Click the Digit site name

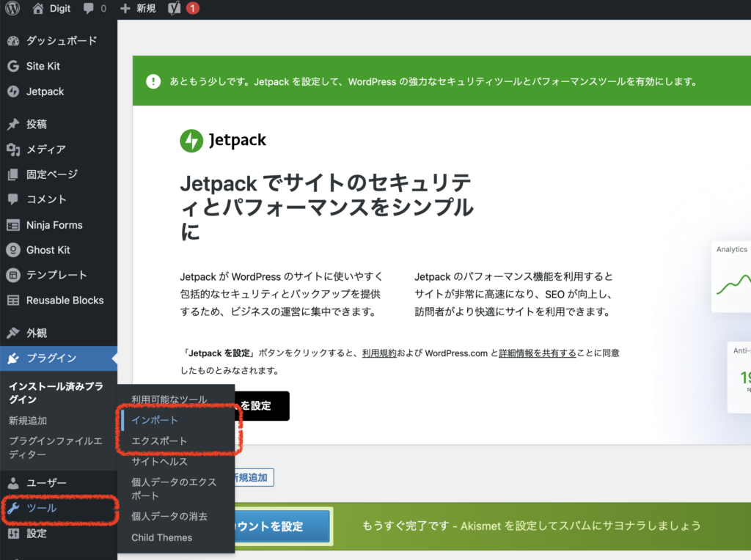[60, 8]
